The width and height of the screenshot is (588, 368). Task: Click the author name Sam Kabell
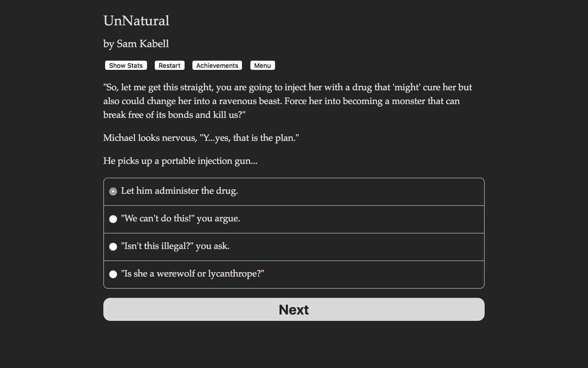[136, 44]
